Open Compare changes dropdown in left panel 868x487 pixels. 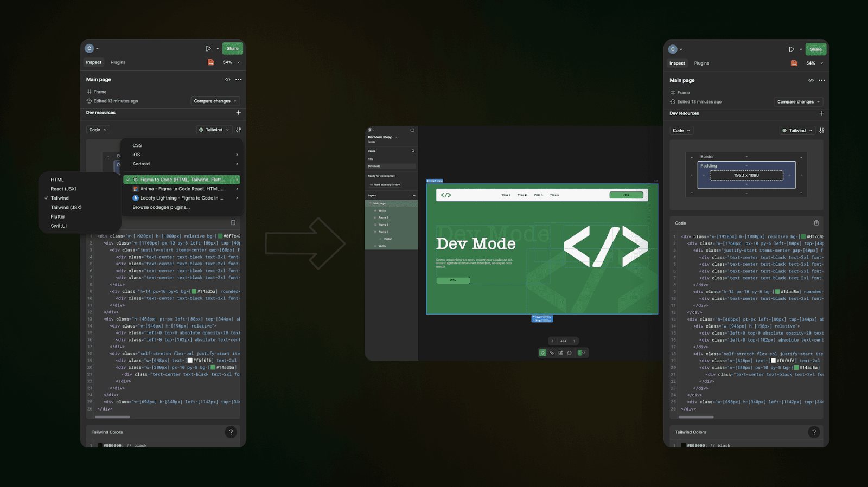pyautogui.click(x=215, y=101)
